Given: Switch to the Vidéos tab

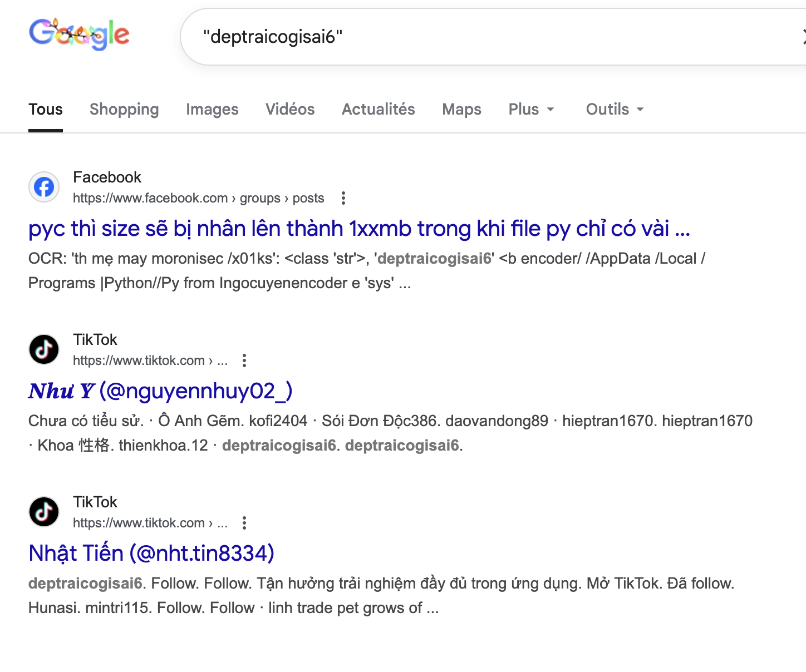Looking at the screenshot, I should pos(290,109).
